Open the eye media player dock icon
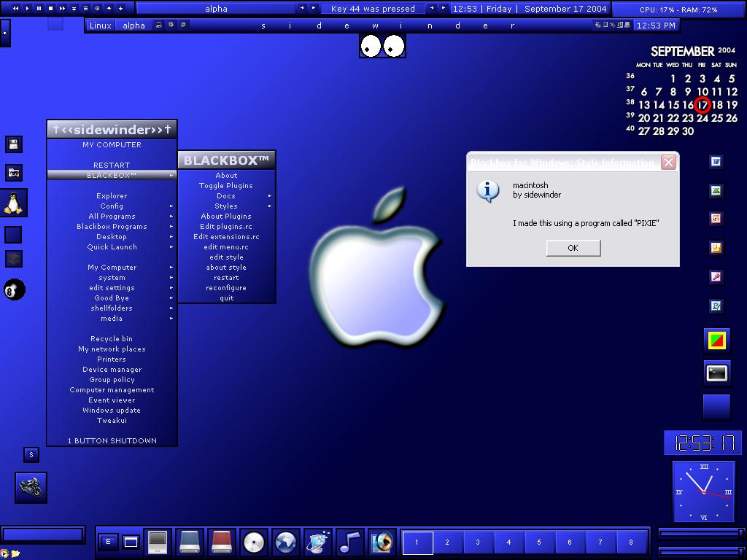The width and height of the screenshot is (747, 560). tap(382, 542)
